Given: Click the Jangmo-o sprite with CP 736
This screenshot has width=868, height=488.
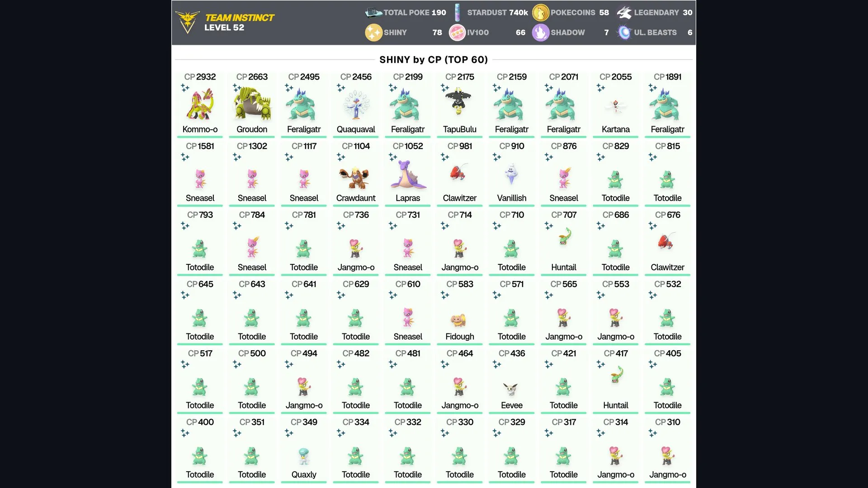Looking at the screenshot, I should tap(356, 248).
